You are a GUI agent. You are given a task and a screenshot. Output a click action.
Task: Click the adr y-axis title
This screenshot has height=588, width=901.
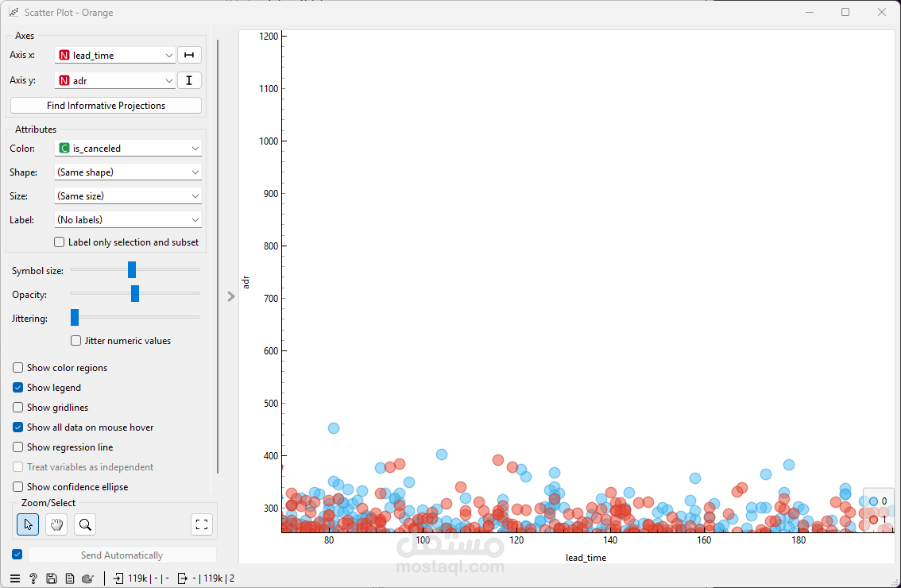coord(246,282)
